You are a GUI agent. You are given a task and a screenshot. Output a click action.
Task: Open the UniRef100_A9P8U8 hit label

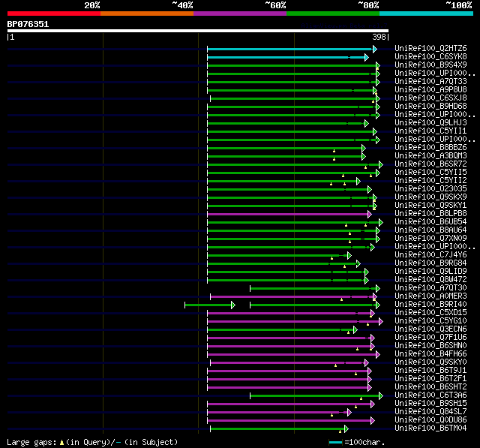430,89
